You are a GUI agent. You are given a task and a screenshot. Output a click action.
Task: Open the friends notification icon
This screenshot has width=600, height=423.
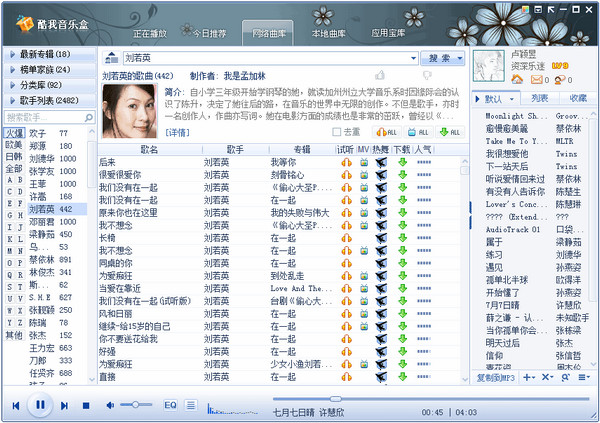point(560,80)
